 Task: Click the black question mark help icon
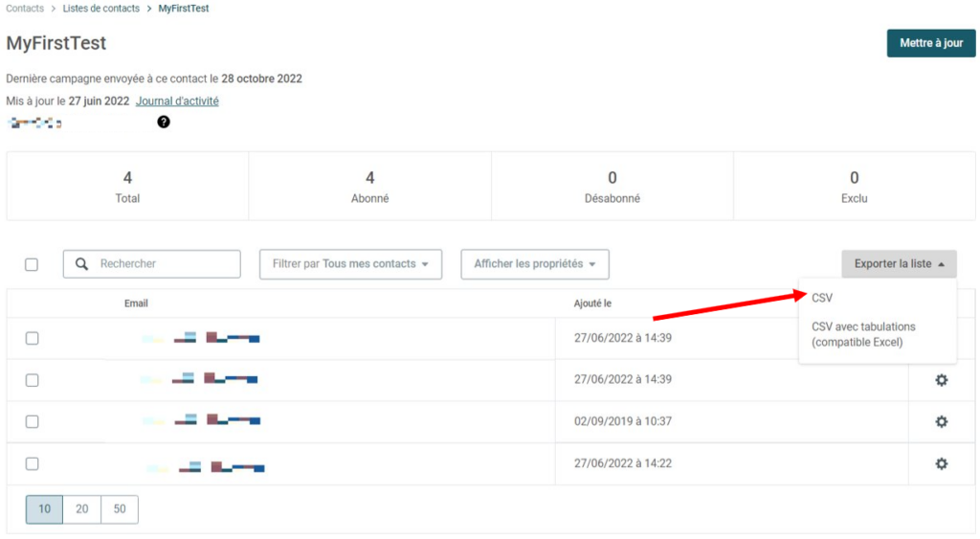click(163, 122)
